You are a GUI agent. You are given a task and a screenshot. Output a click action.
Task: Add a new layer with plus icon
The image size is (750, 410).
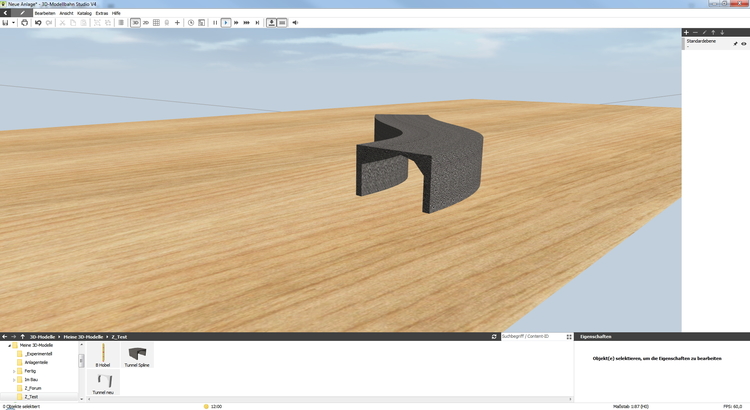click(x=686, y=32)
